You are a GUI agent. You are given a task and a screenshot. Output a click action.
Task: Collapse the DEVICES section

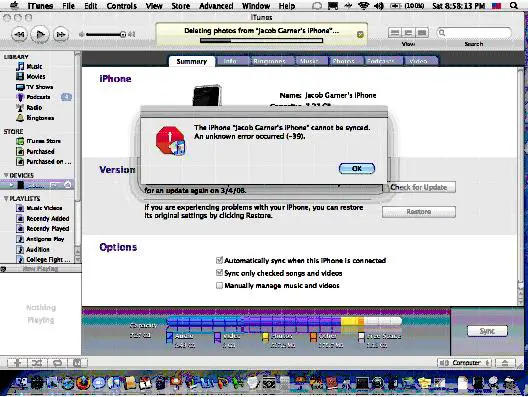(x=6, y=175)
